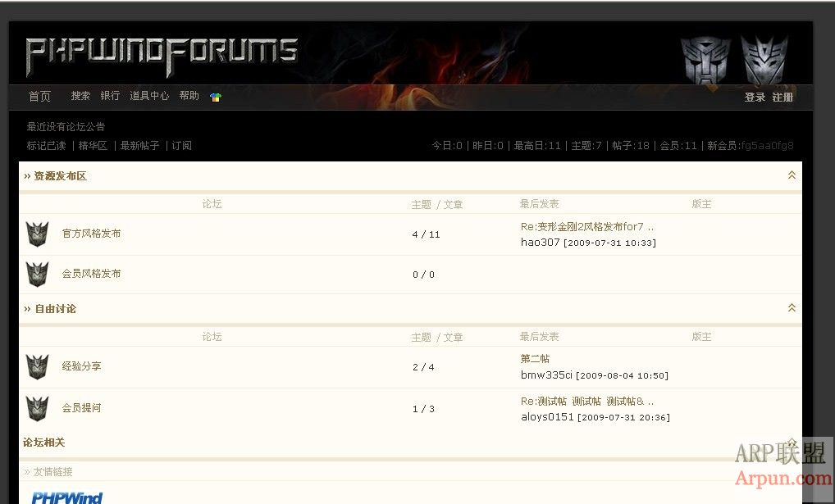
Task: Click forum icon beside 会员提问
Action: (x=37, y=409)
